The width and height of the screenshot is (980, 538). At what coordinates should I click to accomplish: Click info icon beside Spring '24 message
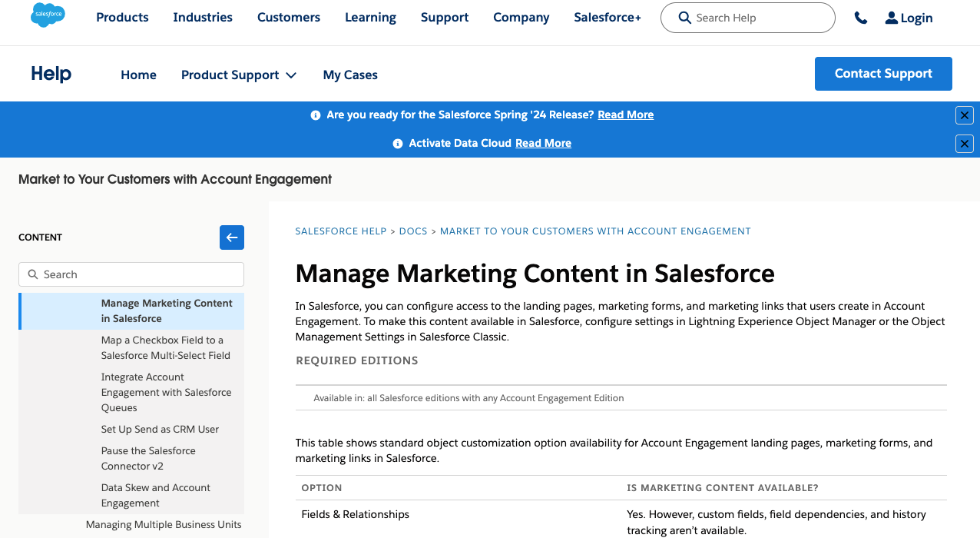pos(315,115)
